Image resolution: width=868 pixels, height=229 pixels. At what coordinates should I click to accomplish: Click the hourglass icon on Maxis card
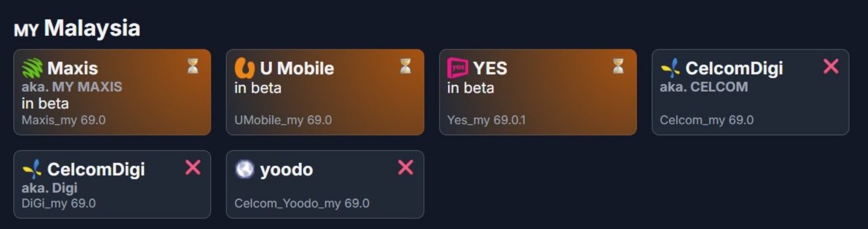(x=193, y=66)
